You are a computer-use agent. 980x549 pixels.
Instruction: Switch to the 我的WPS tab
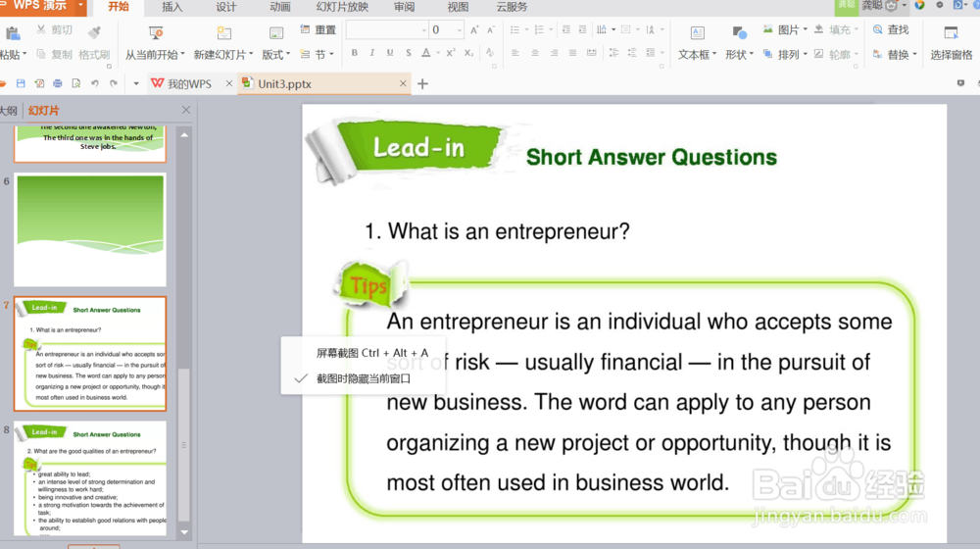(181, 83)
